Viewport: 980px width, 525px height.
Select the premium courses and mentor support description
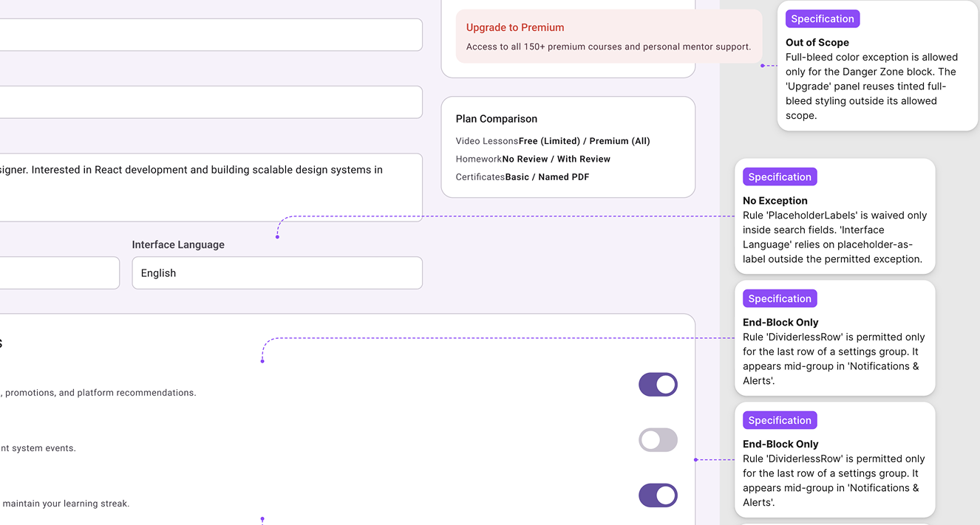[608, 47]
